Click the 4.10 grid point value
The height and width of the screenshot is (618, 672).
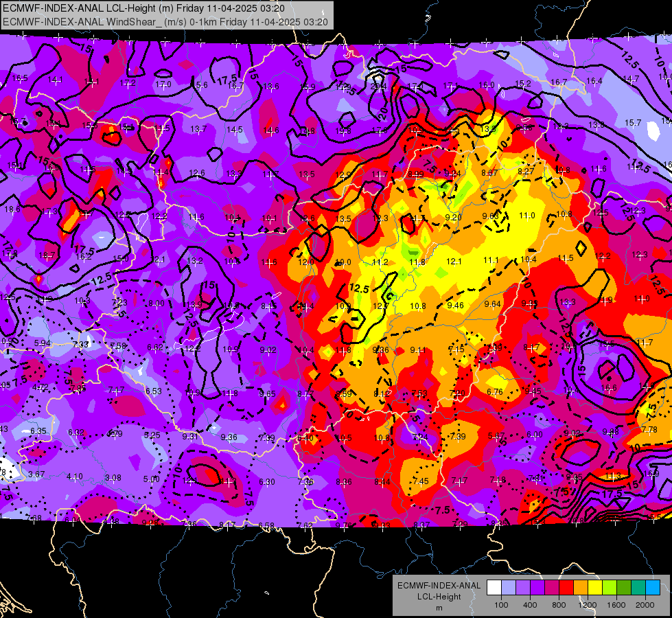(x=75, y=477)
